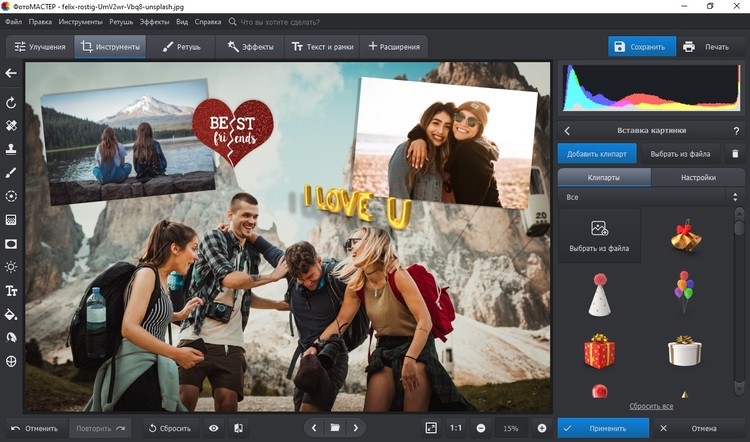Select the stamp tool
750x442 pixels.
11,149
